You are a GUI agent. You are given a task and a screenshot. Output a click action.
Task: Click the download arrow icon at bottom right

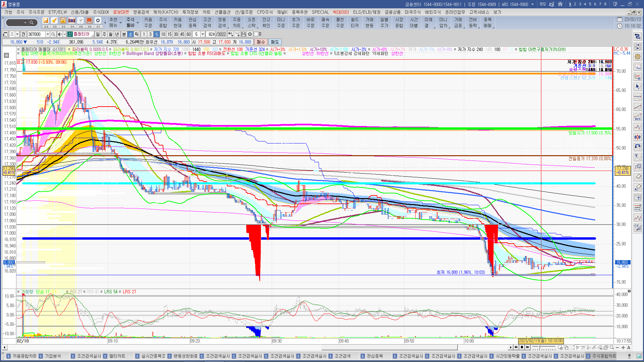coord(629,356)
